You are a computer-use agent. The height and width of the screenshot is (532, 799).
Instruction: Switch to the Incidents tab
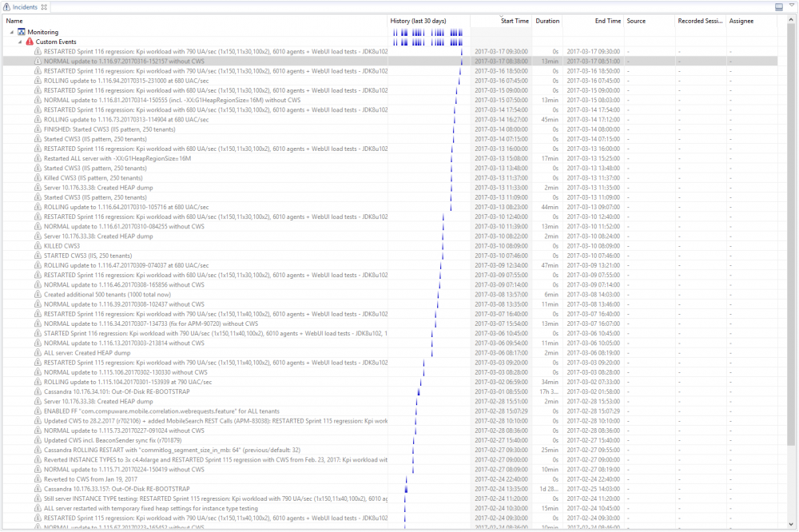(x=24, y=6)
